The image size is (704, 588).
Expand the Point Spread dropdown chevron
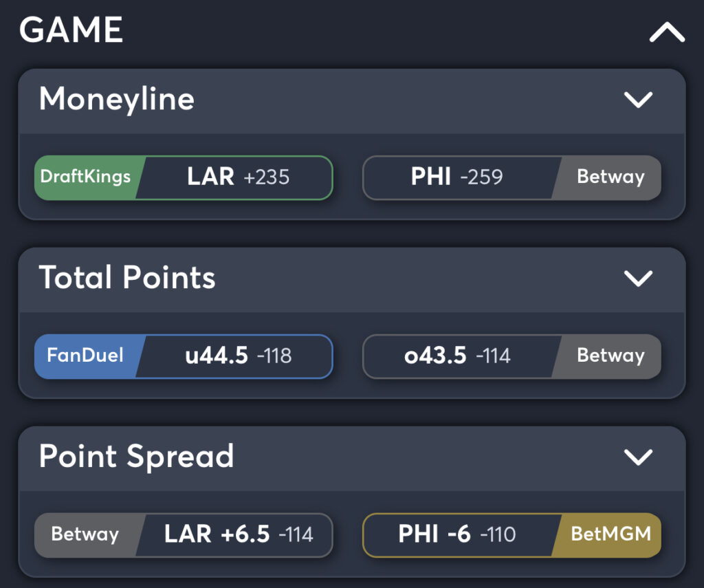(638, 457)
